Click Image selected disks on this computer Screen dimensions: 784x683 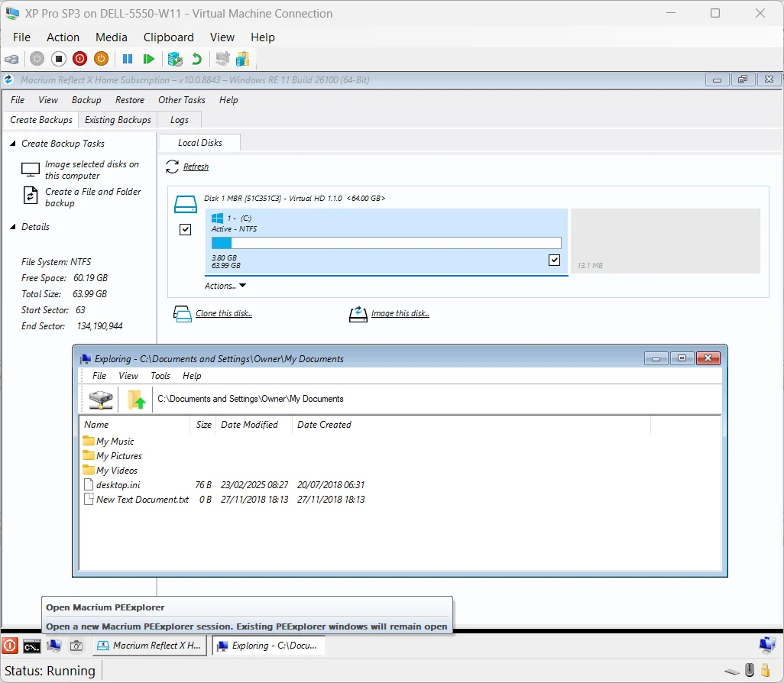coord(92,170)
